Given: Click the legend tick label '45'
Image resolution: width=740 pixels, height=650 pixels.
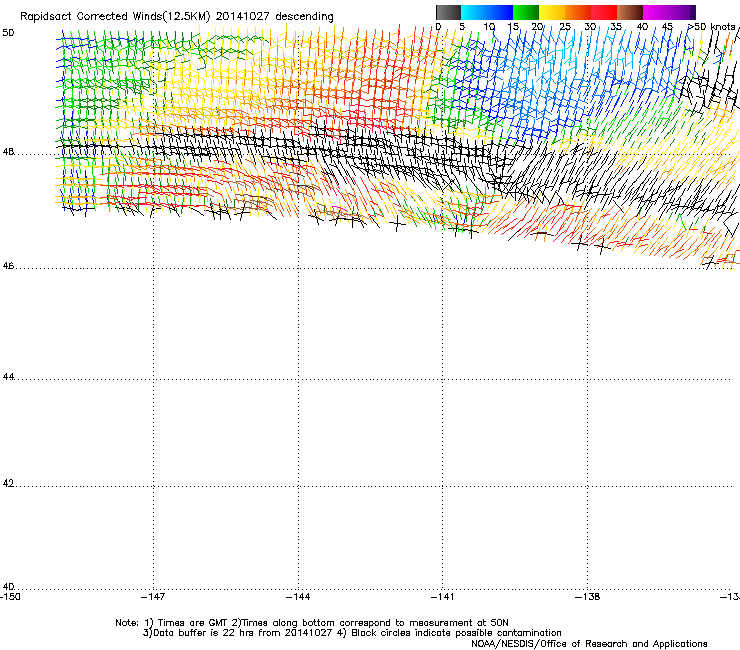Looking at the screenshot, I should point(667,26).
